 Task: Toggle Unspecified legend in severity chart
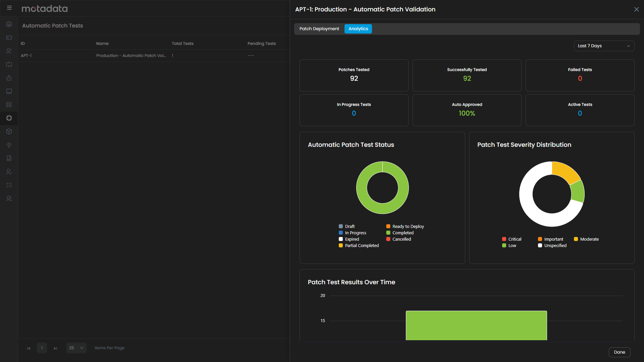coord(555,246)
